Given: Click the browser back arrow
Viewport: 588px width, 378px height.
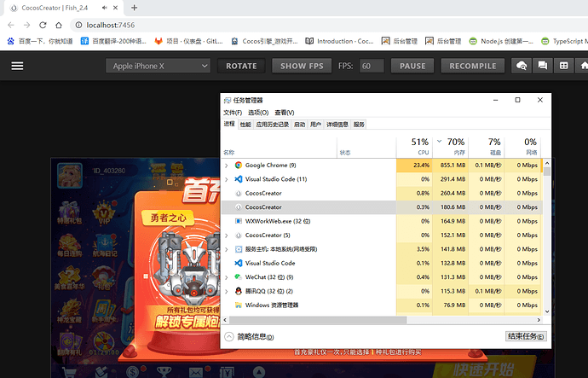Looking at the screenshot, I should [x=11, y=25].
